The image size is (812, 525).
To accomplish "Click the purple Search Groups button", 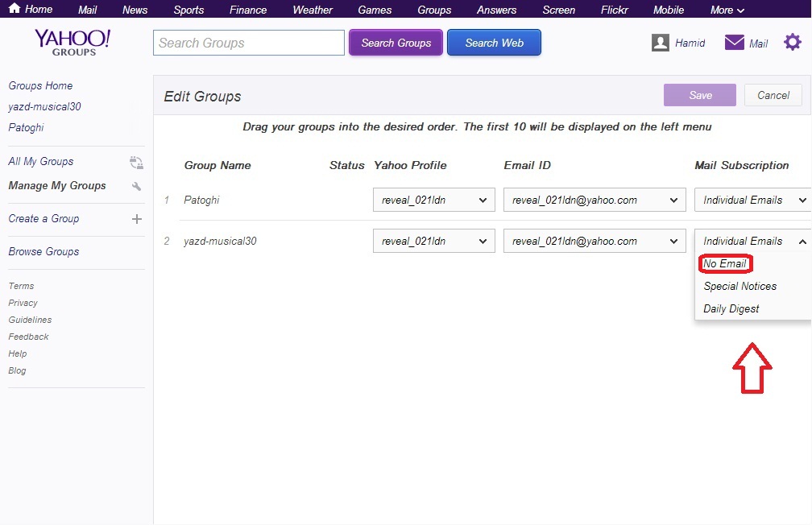I will (x=396, y=43).
